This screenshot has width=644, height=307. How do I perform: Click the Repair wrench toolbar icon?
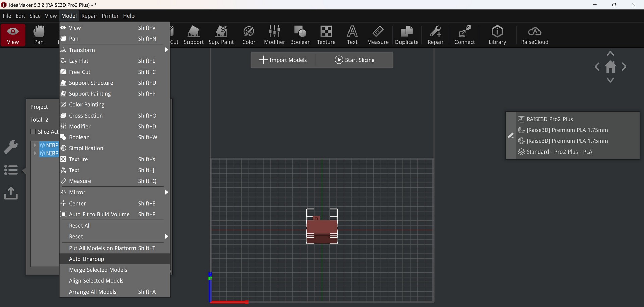click(x=436, y=35)
